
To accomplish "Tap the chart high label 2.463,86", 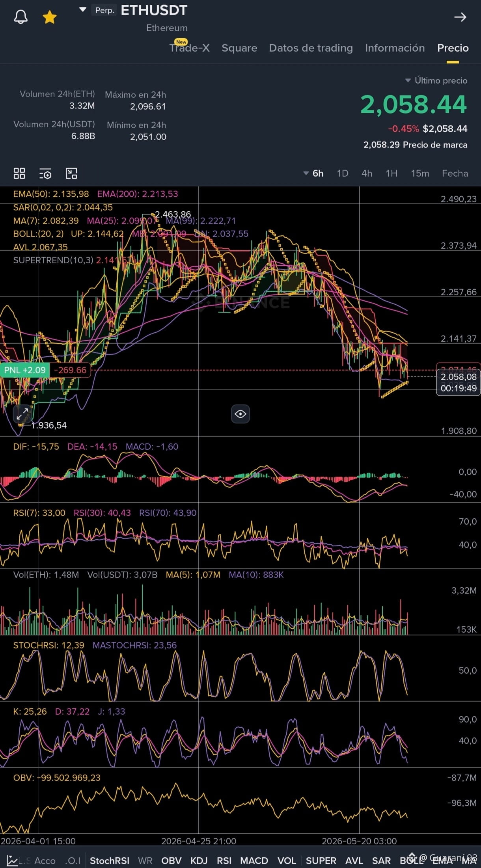I will click(173, 214).
